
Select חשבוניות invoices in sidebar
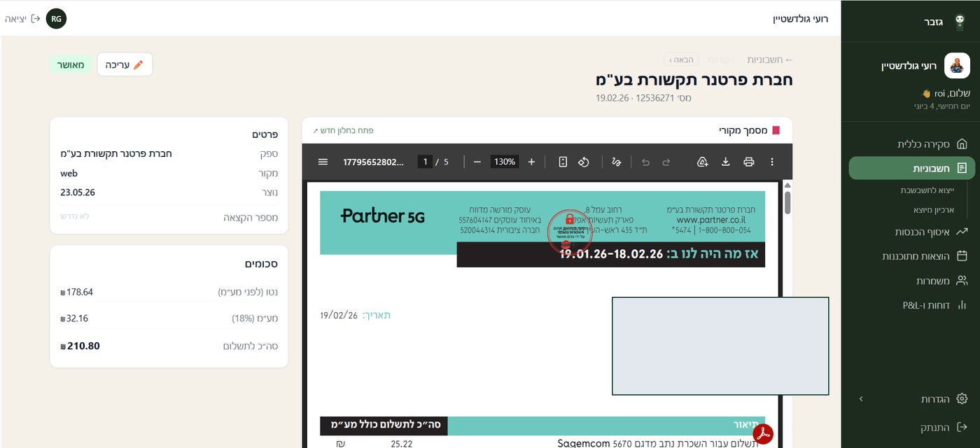coord(911,168)
